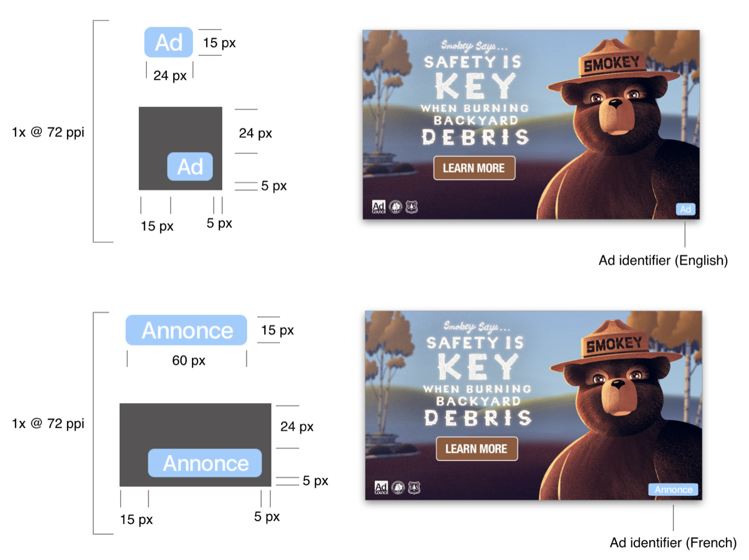
Task: Click LEARN MORE button in bottom banner
Action: [476, 449]
